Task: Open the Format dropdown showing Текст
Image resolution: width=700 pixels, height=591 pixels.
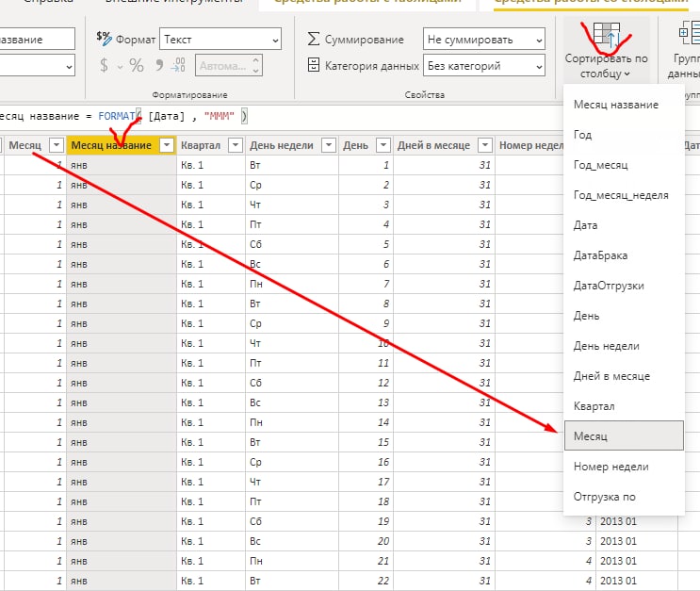Action: click(220, 40)
